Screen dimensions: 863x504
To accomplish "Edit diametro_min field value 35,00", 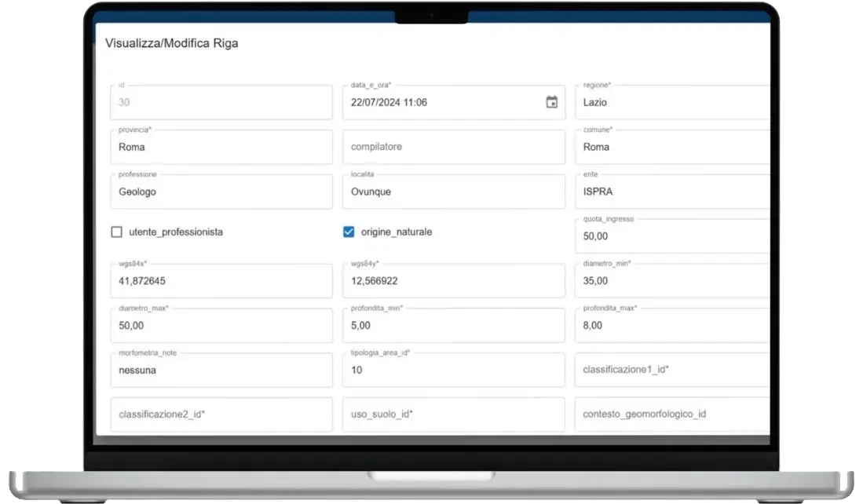I will (x=672, y=280).
